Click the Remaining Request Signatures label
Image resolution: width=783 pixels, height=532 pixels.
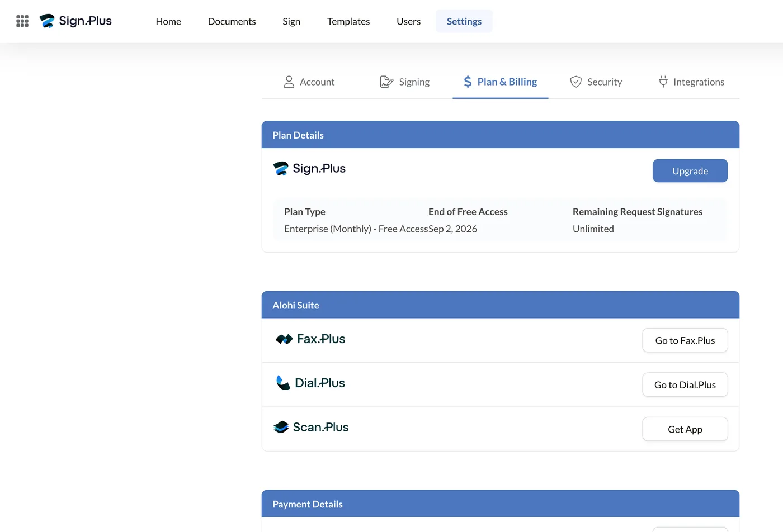638,212
